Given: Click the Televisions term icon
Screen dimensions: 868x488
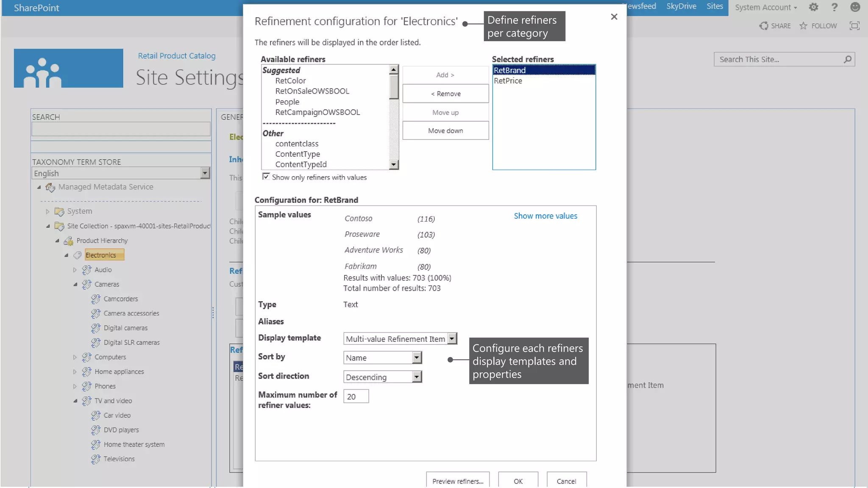Looking at the screenshot, I should tap(95, 459).
